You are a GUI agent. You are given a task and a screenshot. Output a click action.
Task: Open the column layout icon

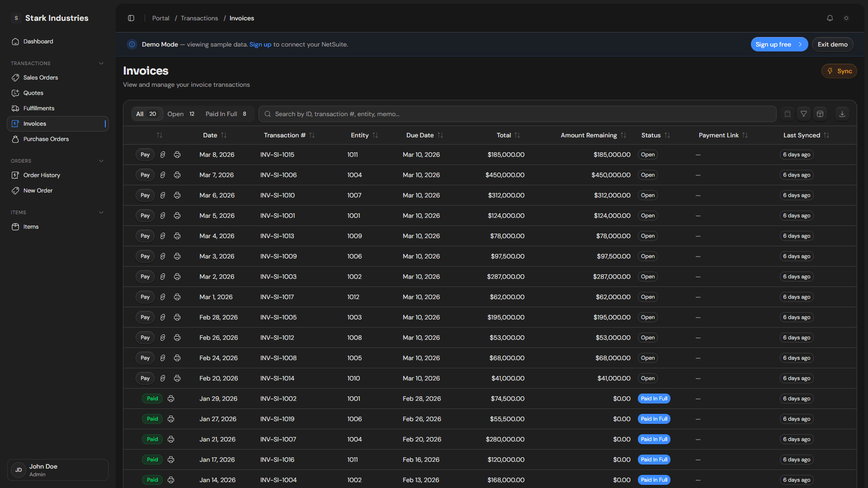point(820,114)
